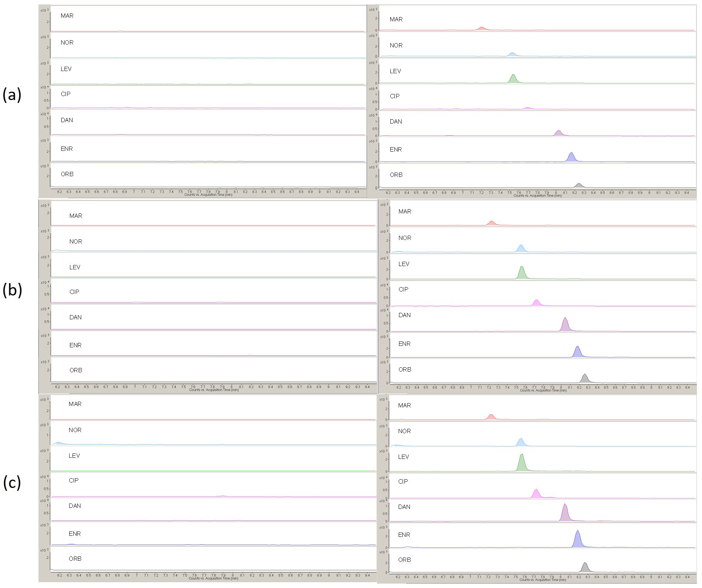This screenshot has height=588, width=702.
Task: Click the gray ORB peak in panel (c)
Action: point(585,568)
